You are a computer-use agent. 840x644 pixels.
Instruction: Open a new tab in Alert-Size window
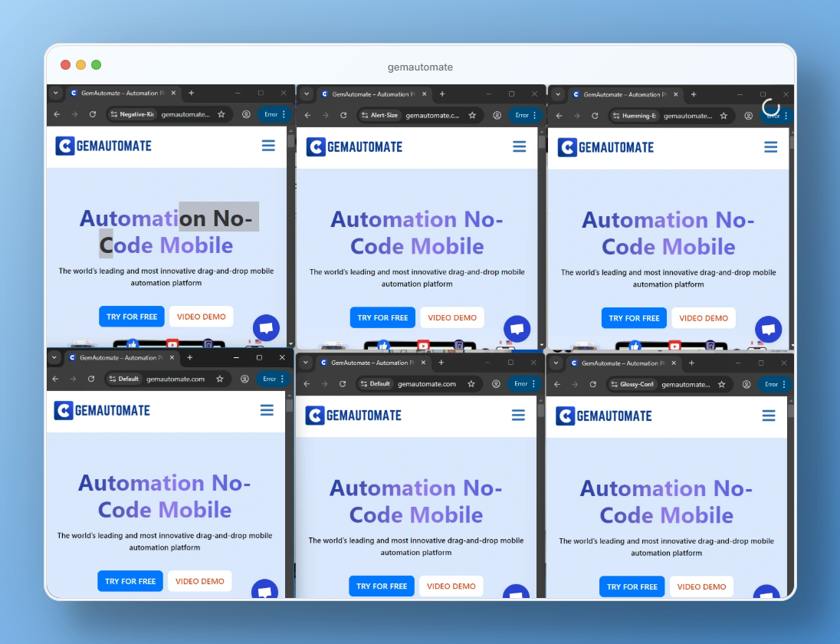(x=442, y=94)
